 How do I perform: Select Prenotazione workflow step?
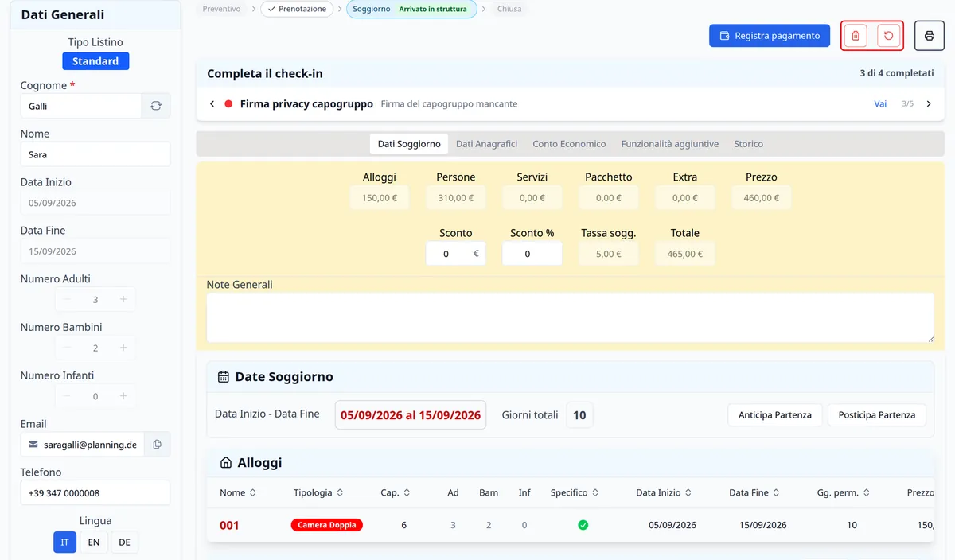point(297,9)
